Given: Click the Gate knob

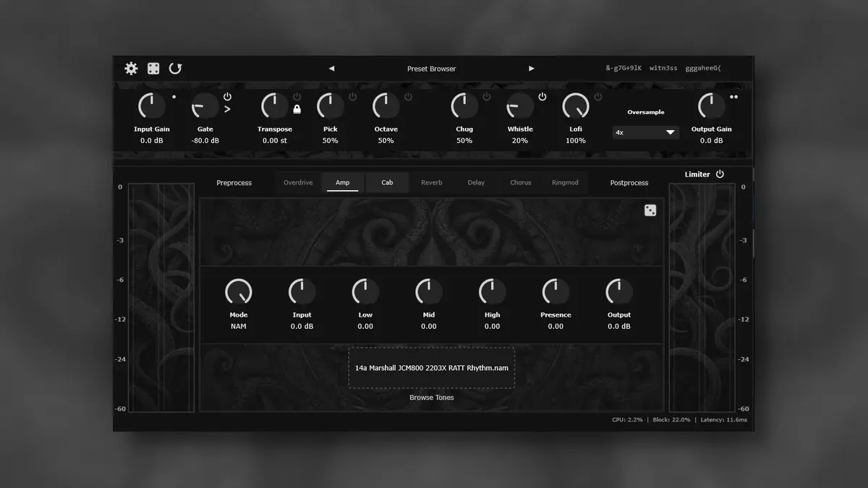Looking at the screenshot, I should coord(205,106).
